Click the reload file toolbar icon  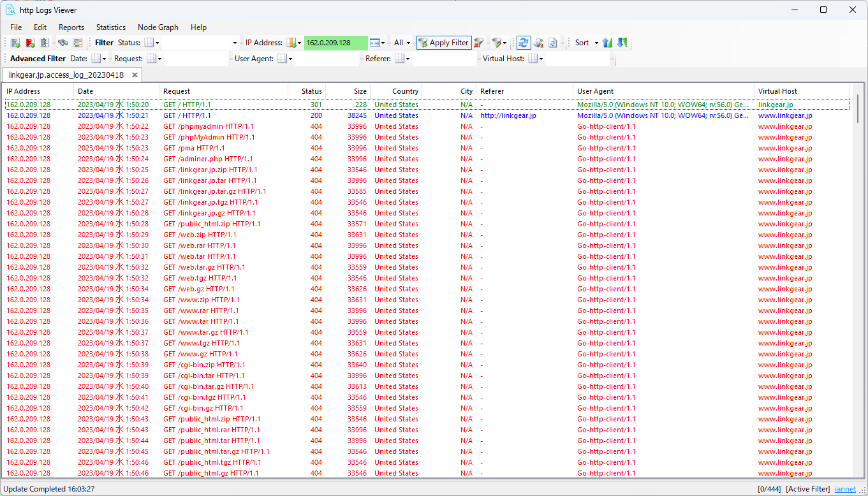point(552,43)
